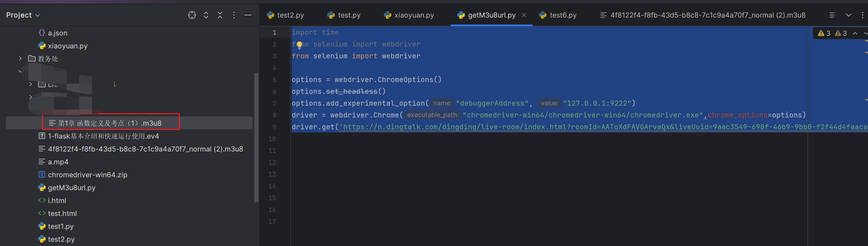This screenshot has width=868, height=246.
Task: Click the text file icon beside a.mp4
Action: coord(42,161)
